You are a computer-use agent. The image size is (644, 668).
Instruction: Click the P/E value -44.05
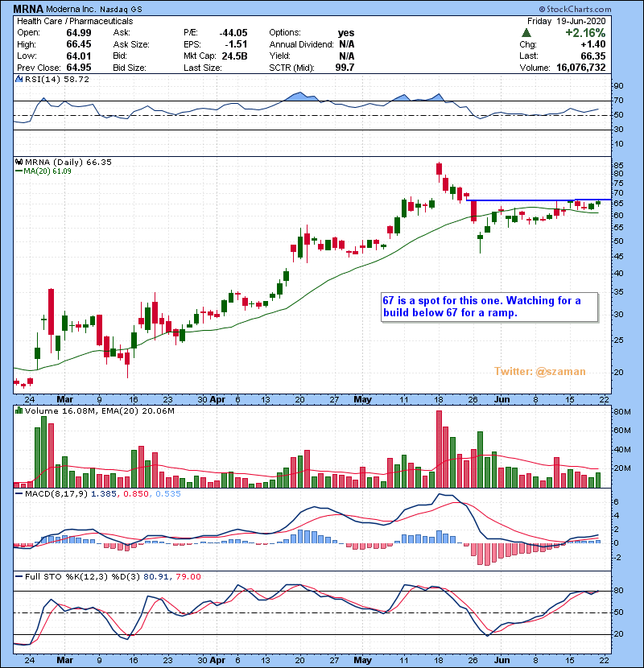tap(233, 33)
